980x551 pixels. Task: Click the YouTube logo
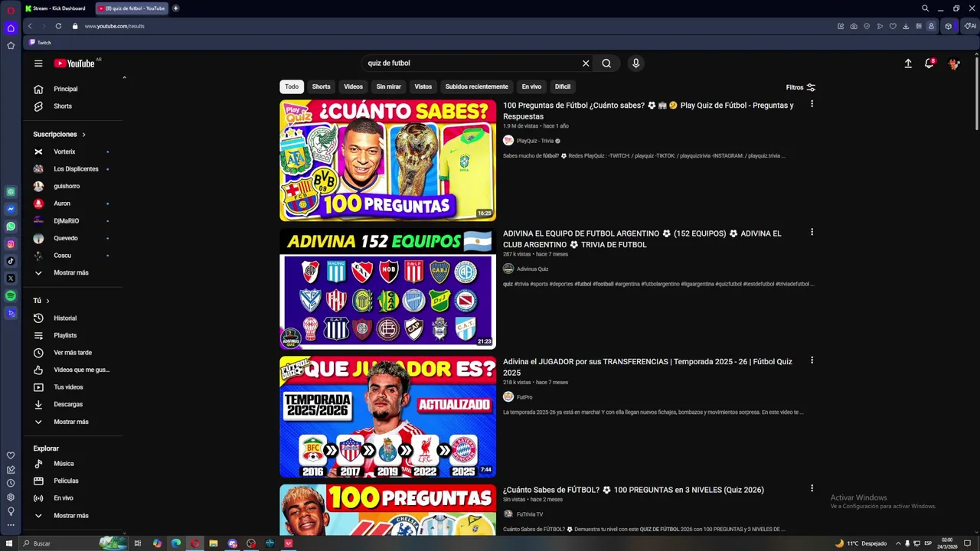coord(74,64)
